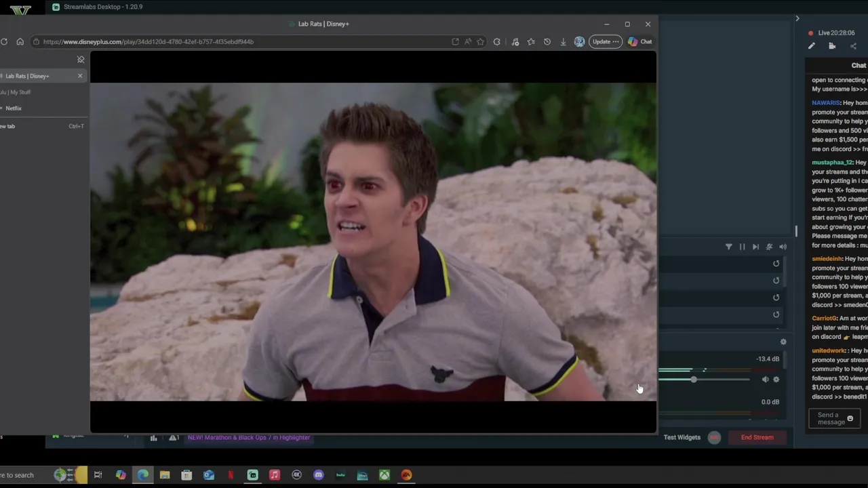The image size is (868, 488).
Task: Click the media control icon in the browser toolbar
Action: [515, 42]
